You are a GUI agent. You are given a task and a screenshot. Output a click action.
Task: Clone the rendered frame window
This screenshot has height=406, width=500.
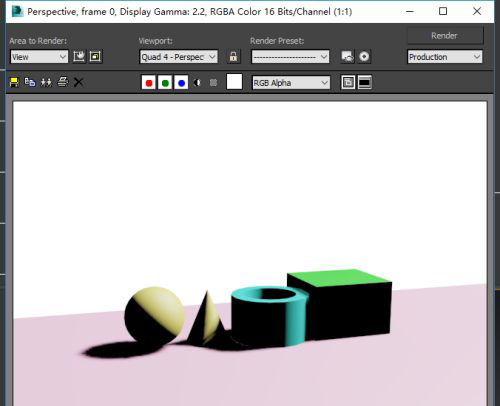click(x=46, y=82)
